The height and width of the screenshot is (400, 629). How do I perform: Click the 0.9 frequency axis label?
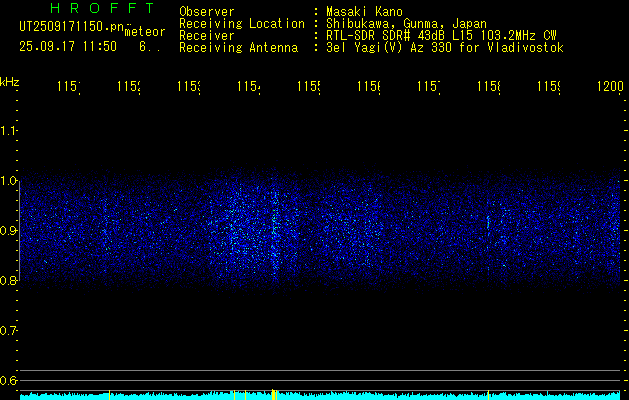point(8,231)
